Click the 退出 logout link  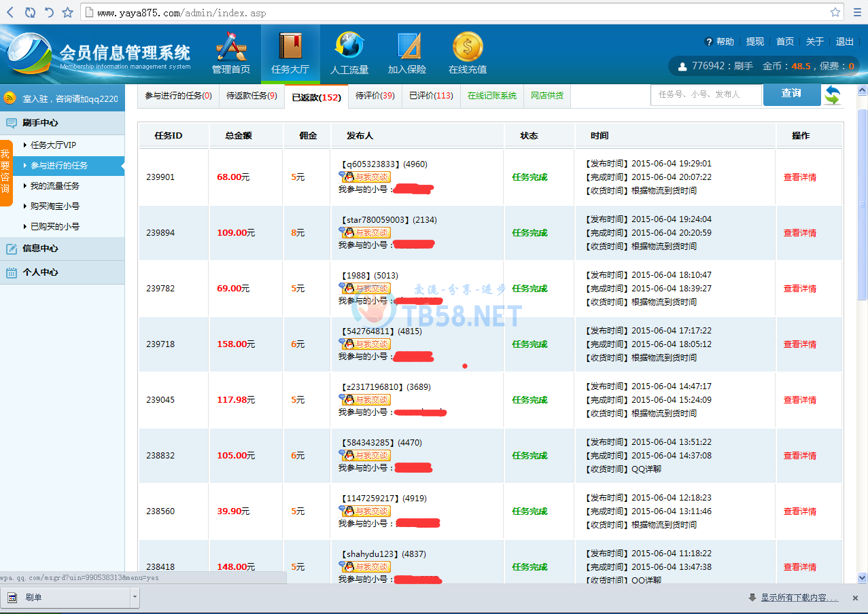845,41
